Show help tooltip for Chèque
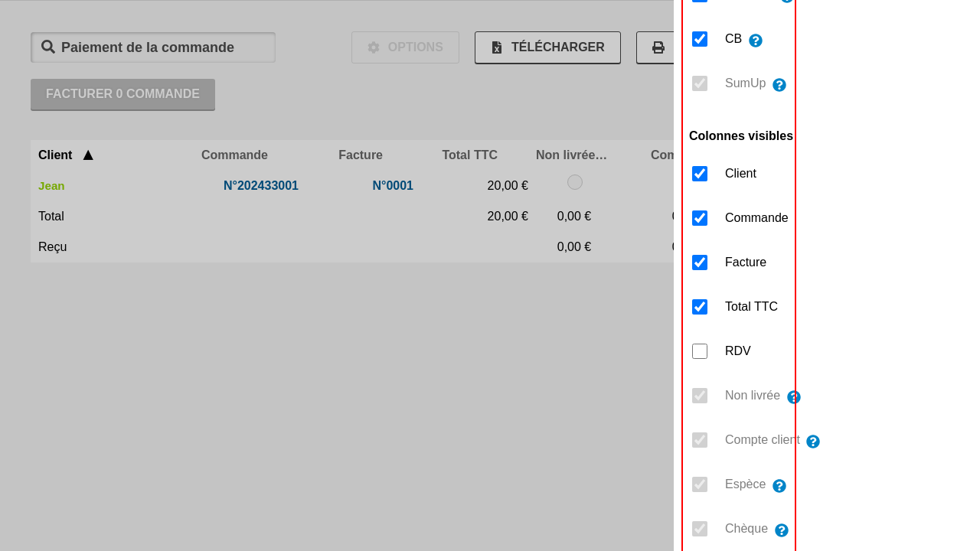The image size is (980, 551). [782, 530]
